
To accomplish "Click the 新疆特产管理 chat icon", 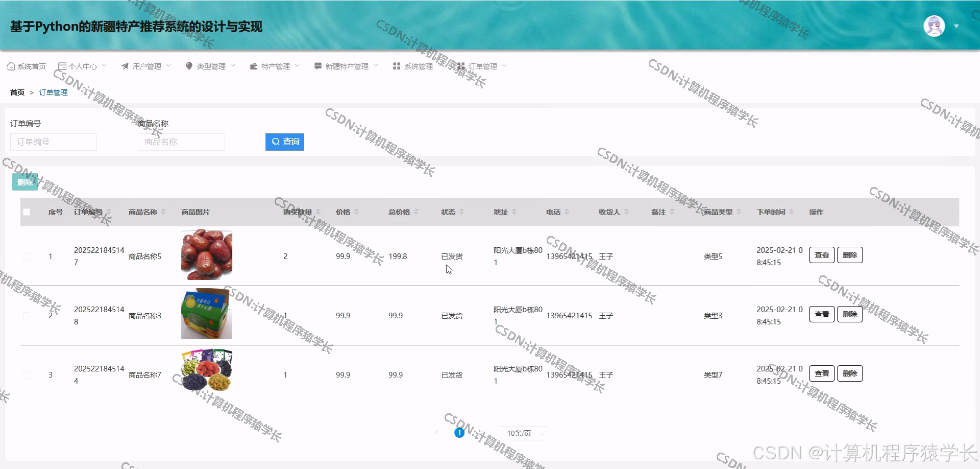I will [x=318, y=66].
